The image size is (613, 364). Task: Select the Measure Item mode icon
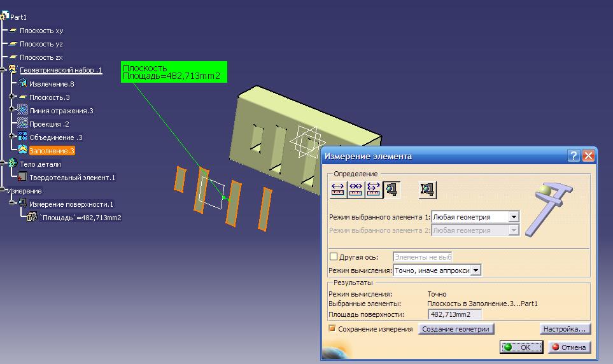tap(391, 190)
